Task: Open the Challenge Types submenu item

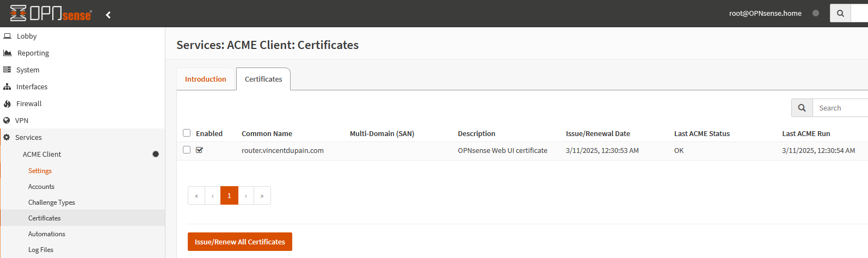Action: [52, 202]
